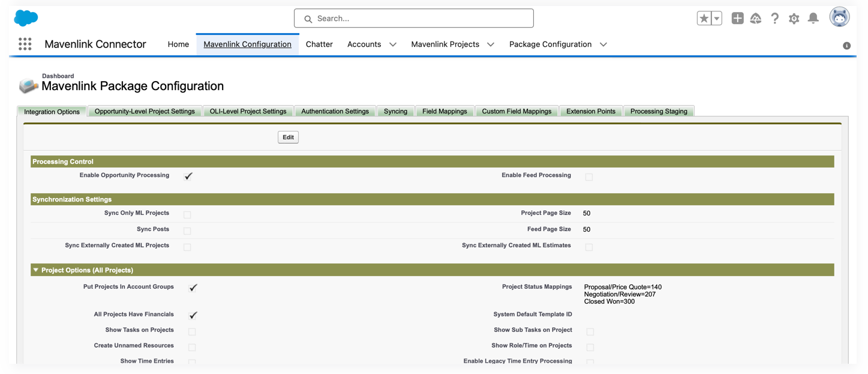Click the Project Page Size value 50
Image resolution: width=868 pixels, height=374 pixels.
(587, 213)
